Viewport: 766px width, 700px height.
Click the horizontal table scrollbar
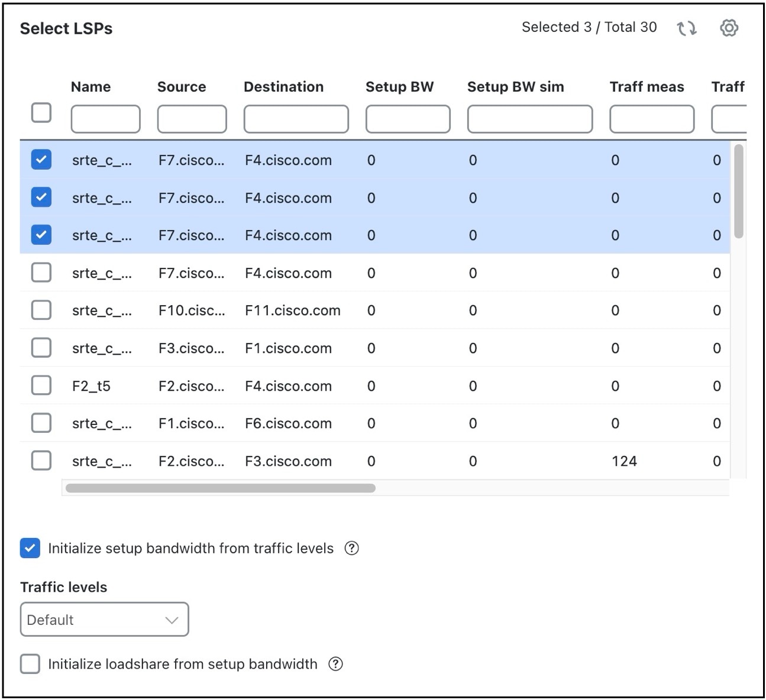pos(221,488)
